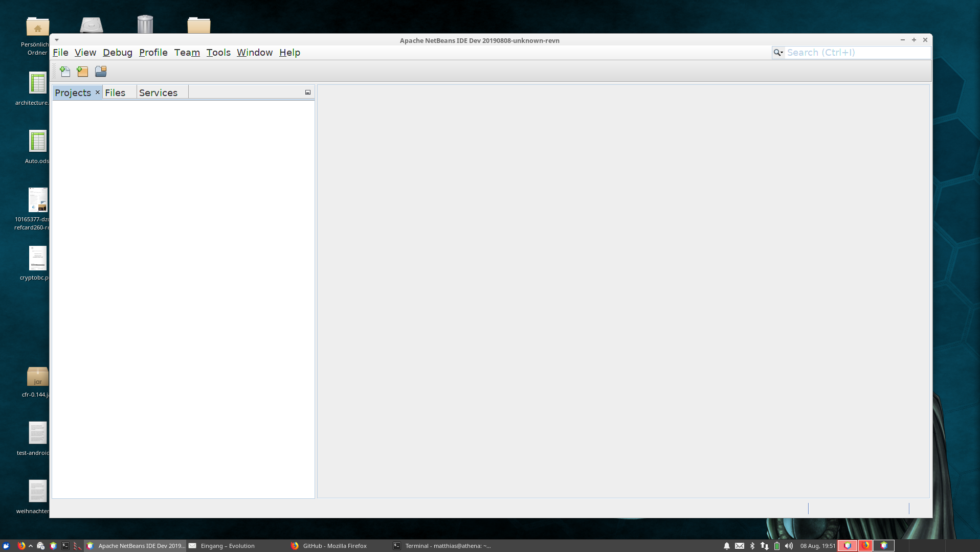Select the Projects tab
The width and height of the screenshot is (980, 552).
pos(73,93)
